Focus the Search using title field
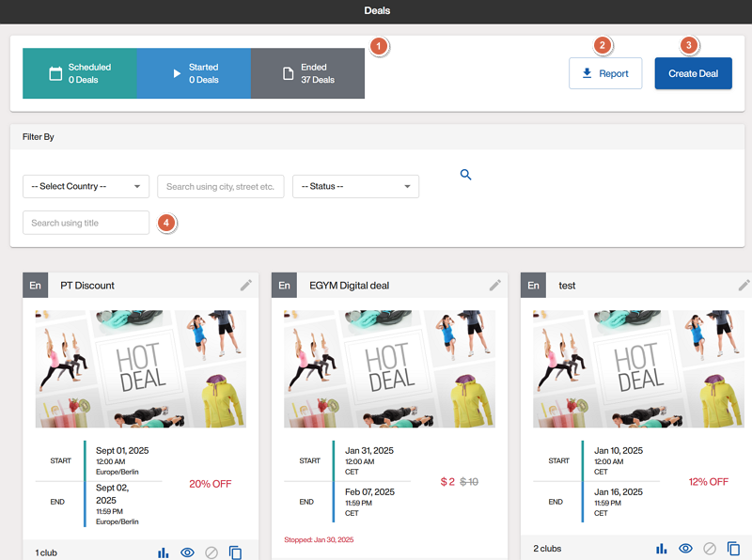Viewport: 752px width, 560px height. (x=86, y=223)
